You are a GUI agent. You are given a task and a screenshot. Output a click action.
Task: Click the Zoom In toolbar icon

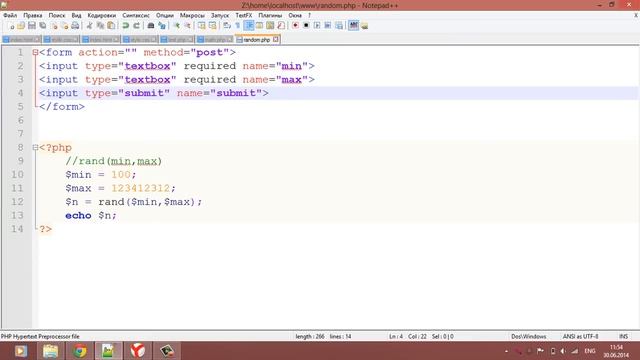[x=176, y=26]
